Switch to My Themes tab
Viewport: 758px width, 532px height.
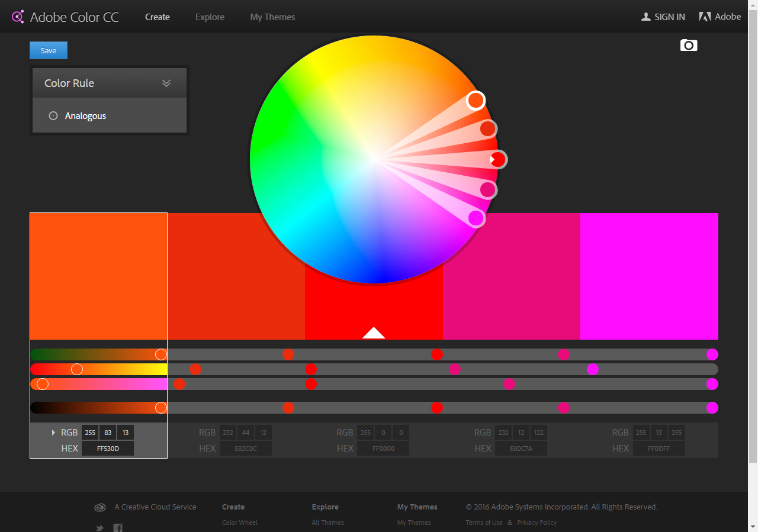pyautogui.click(x=272, y=17)
